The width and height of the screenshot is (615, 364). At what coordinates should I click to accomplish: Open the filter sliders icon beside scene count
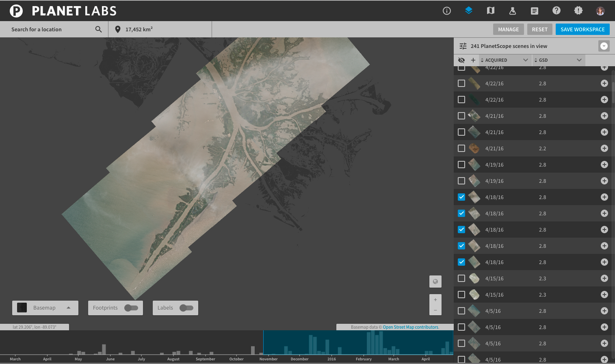[x=463, y=46]
